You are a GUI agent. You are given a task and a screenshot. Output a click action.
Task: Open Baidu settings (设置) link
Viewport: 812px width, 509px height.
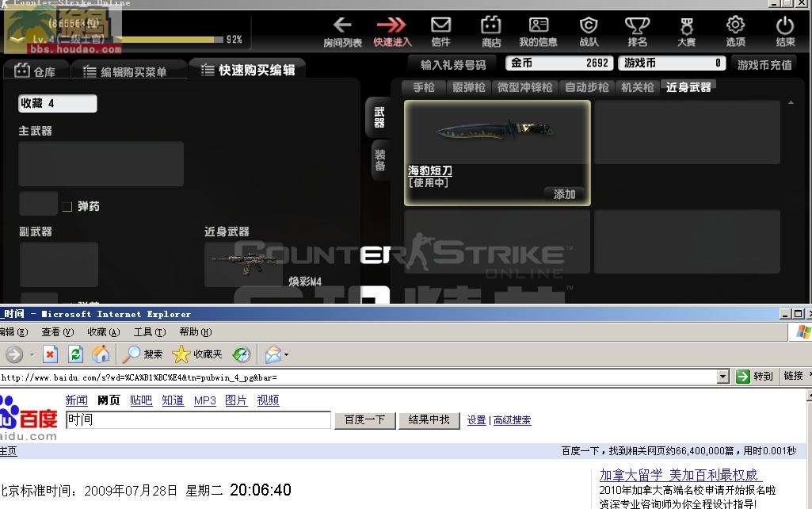tap(476, 420)
